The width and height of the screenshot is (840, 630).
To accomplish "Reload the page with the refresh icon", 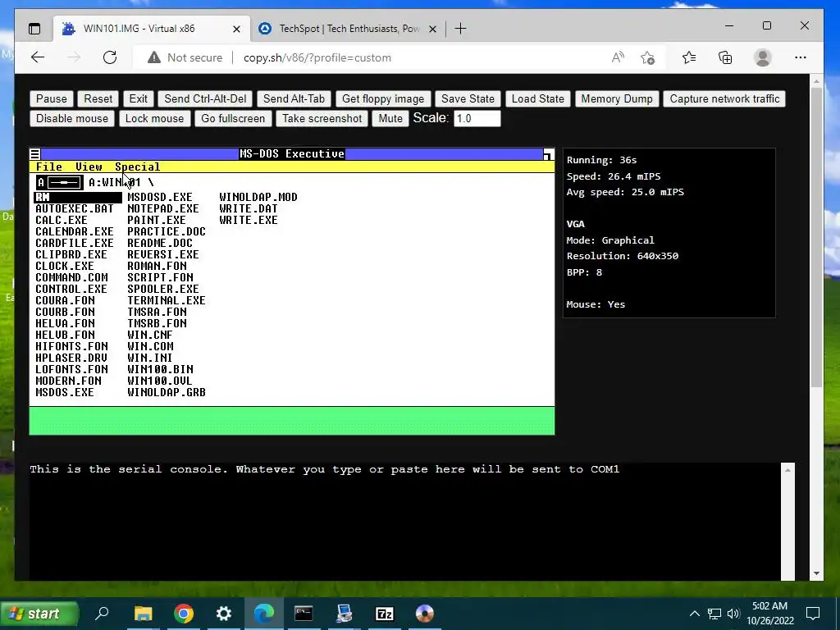I will pos(110,57).
